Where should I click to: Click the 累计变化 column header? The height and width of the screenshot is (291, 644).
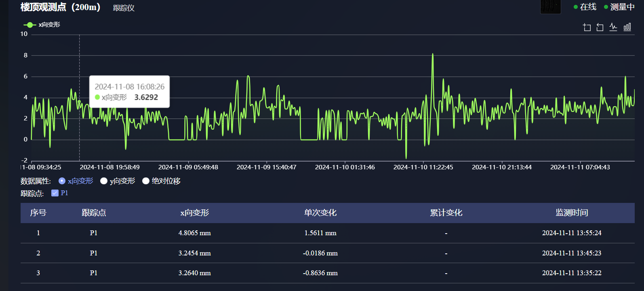[x=446, y=213]
